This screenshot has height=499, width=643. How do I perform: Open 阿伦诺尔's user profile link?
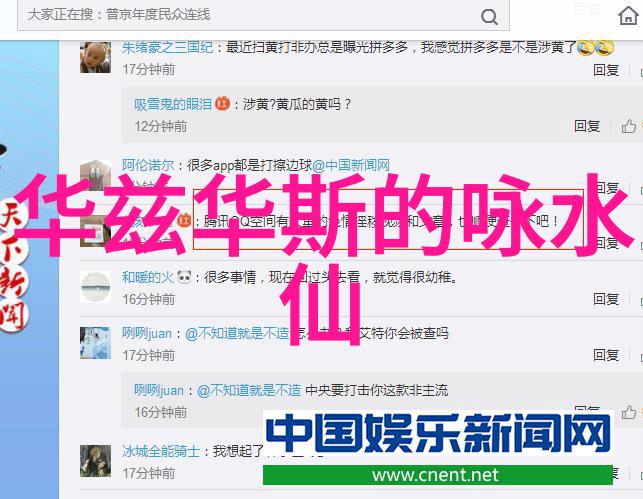pos(148,165)
